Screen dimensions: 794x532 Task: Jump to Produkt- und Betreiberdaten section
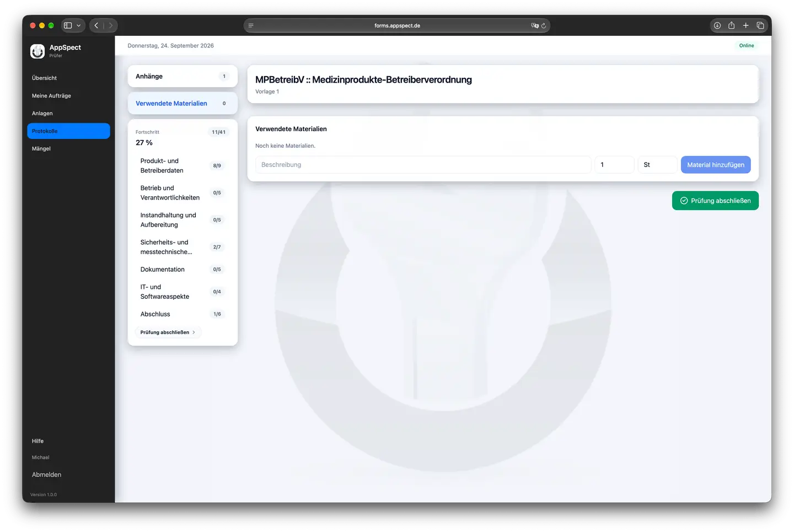tap(183, 165)
